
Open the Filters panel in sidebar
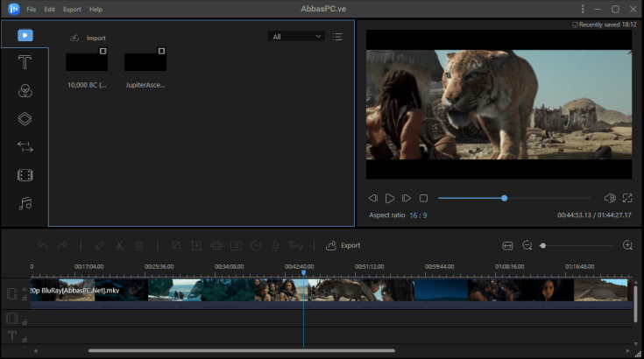(x=25, y=91)
